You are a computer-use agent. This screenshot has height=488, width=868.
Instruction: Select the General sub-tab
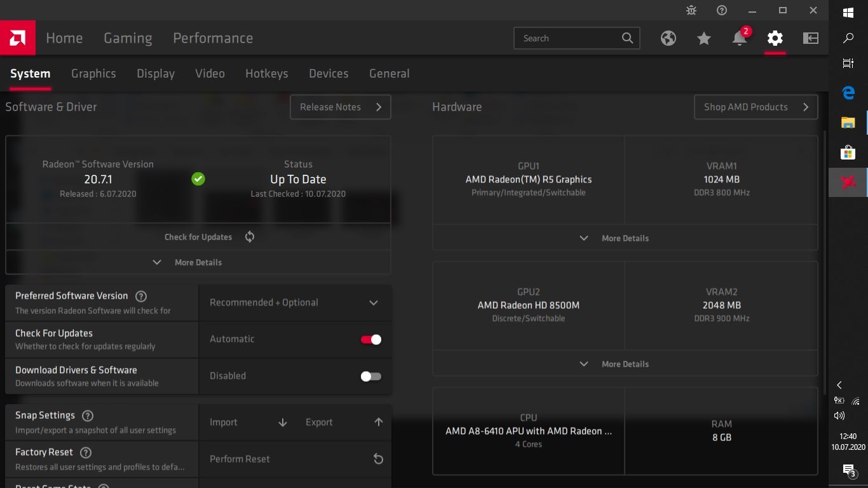coord(390,74)
